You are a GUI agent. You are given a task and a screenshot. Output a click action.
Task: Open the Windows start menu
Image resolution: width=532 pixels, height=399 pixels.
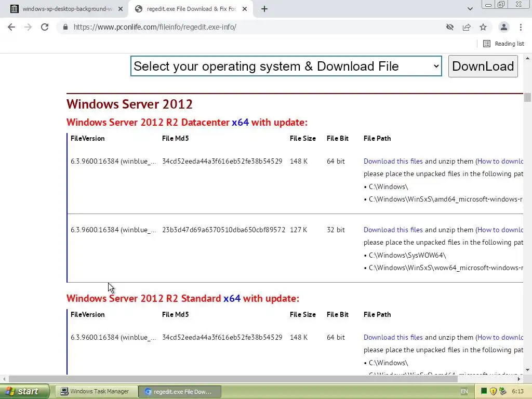click(x=24, y=391)
